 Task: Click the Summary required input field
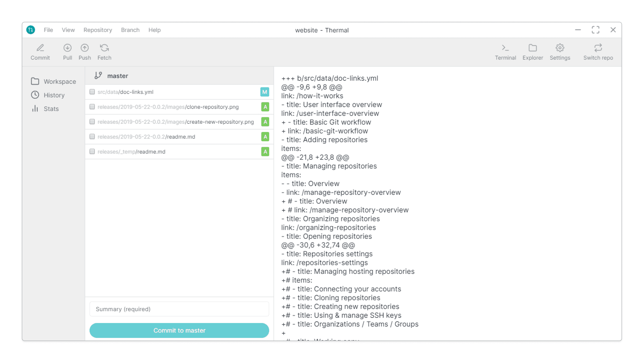pos(180,309)
